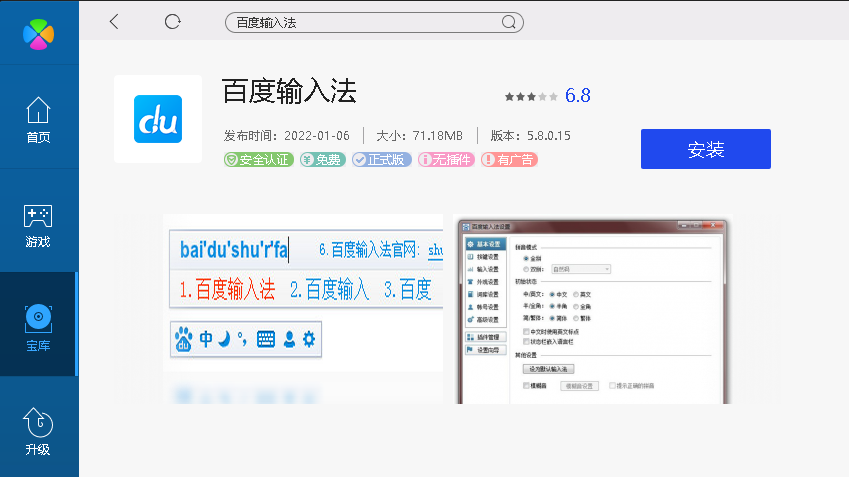Screen dimensions: 849x477
Task: Click the 无插件 no-plugin badge
Action: (446, 160)
